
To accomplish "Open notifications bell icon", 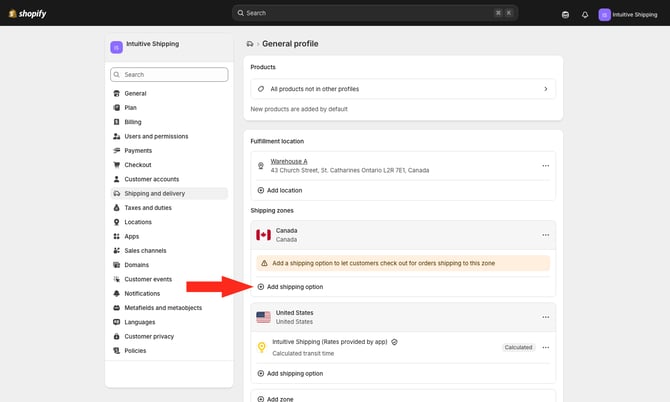I will click(x=585, y=15).
